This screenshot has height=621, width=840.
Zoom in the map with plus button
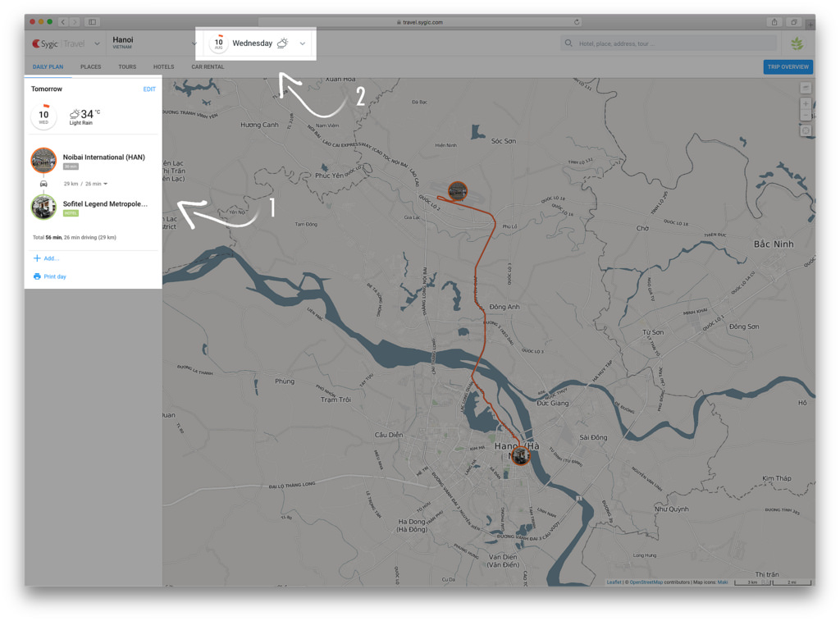pos(806,104)
